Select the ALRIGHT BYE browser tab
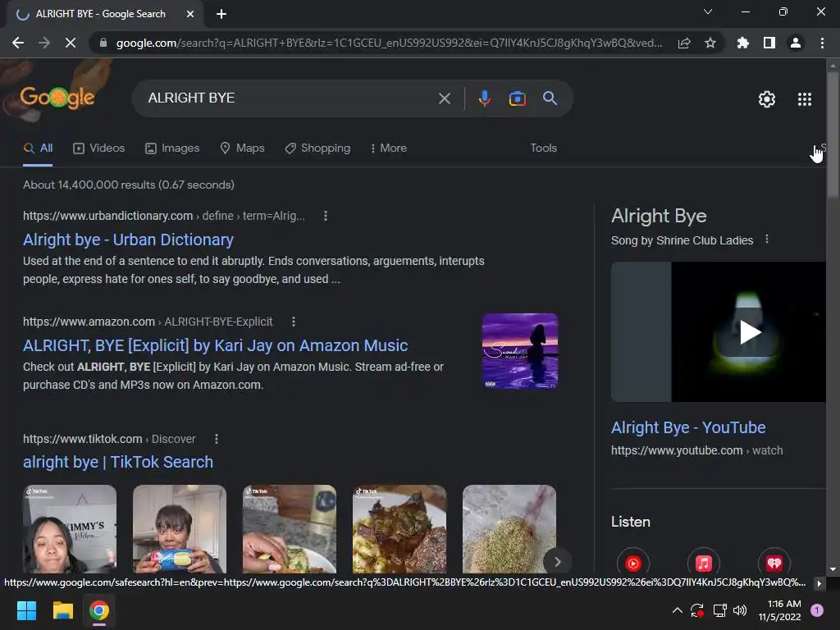 pyautogui.click(x=100, y=14)
